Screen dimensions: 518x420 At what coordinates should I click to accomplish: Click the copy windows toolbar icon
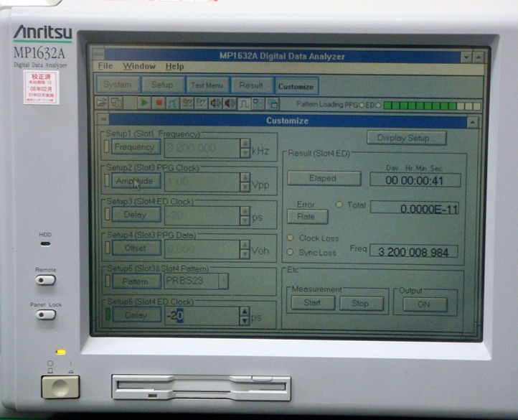click(116, 103)
